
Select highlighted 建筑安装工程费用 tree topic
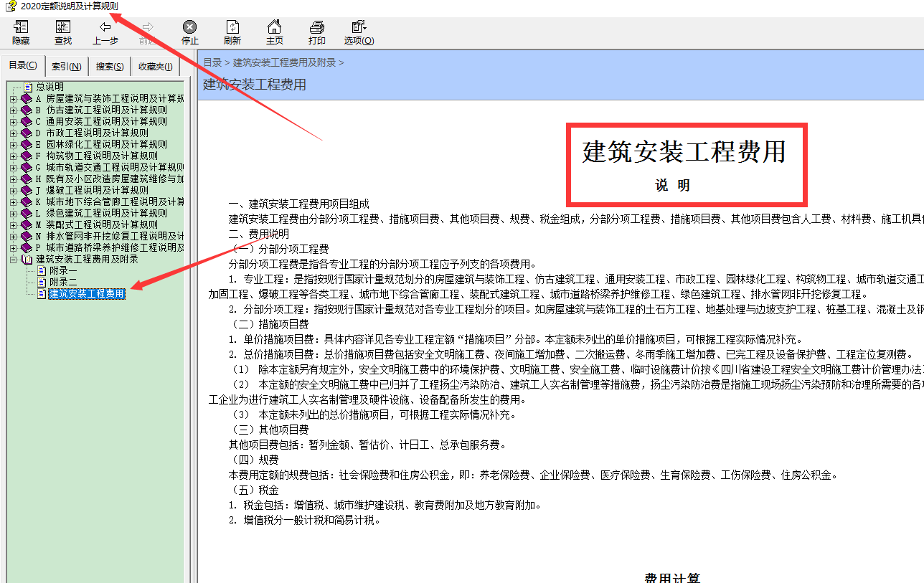[87, 294]
